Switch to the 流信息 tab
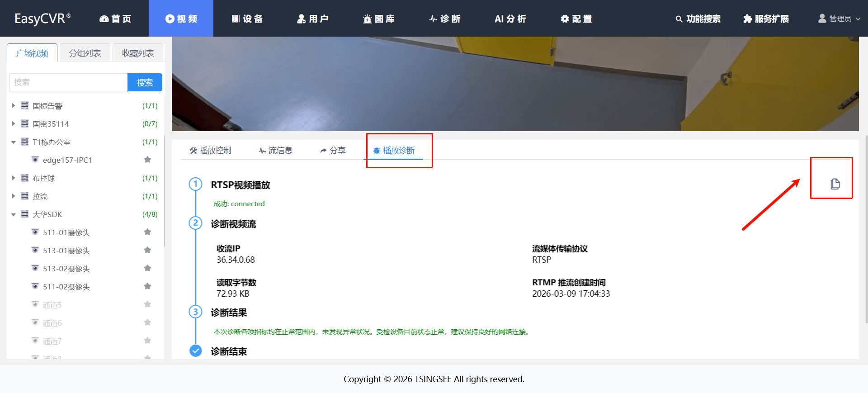This screenshot has width=868, height=393. coord(275,150)
